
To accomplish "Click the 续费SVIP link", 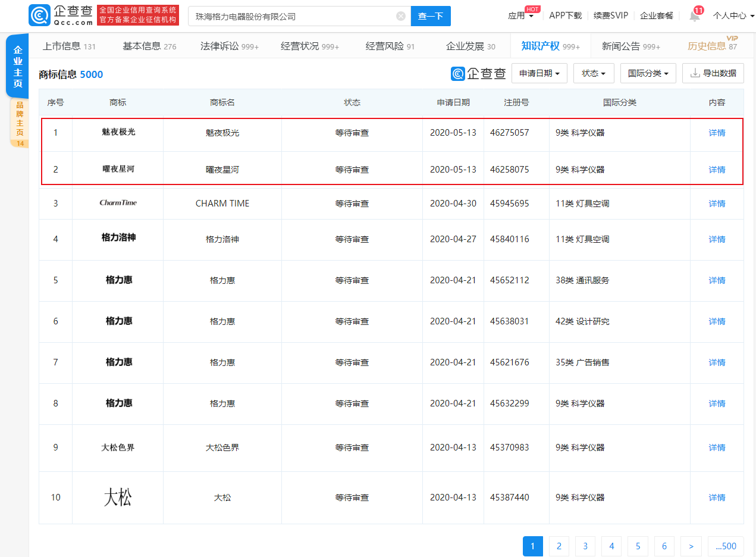I will [x=611, y=15].
